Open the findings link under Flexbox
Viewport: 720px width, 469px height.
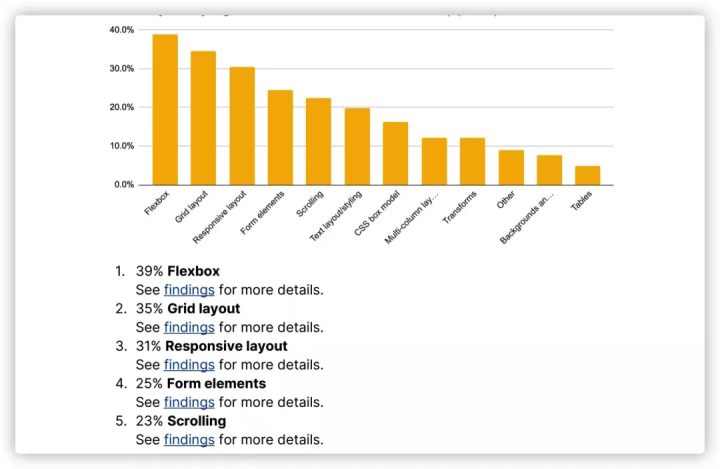click(189, 290)
